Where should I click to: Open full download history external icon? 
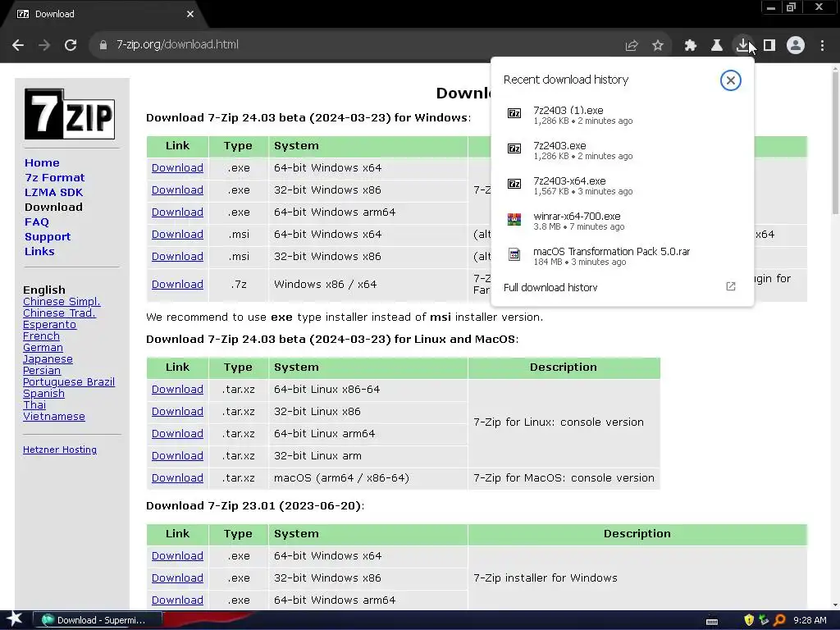click(731, 286)
